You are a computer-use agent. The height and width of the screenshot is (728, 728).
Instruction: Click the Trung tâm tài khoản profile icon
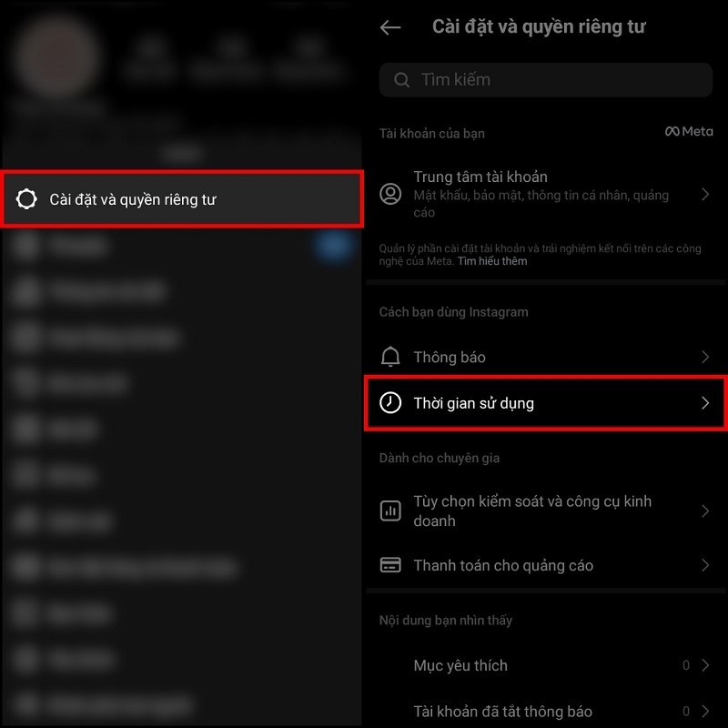(x=390, y=194)
